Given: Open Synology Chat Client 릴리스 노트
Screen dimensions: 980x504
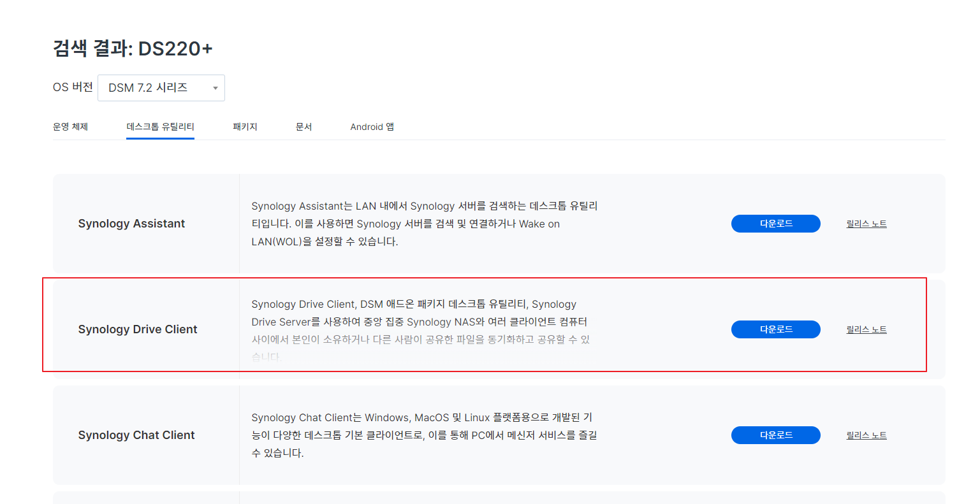Looking at the screenshot, I should 867,435.
